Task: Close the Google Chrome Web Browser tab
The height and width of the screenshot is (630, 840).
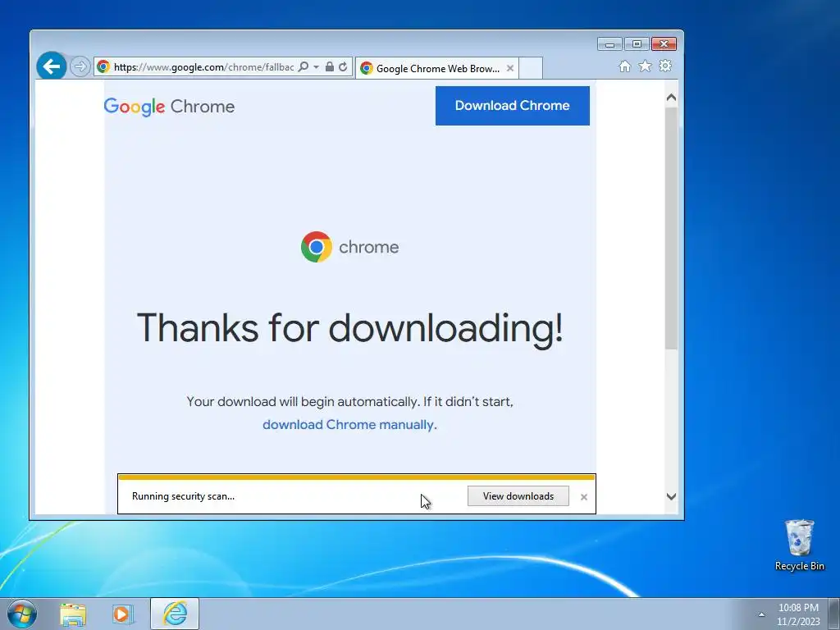Action: click(510, 68)
